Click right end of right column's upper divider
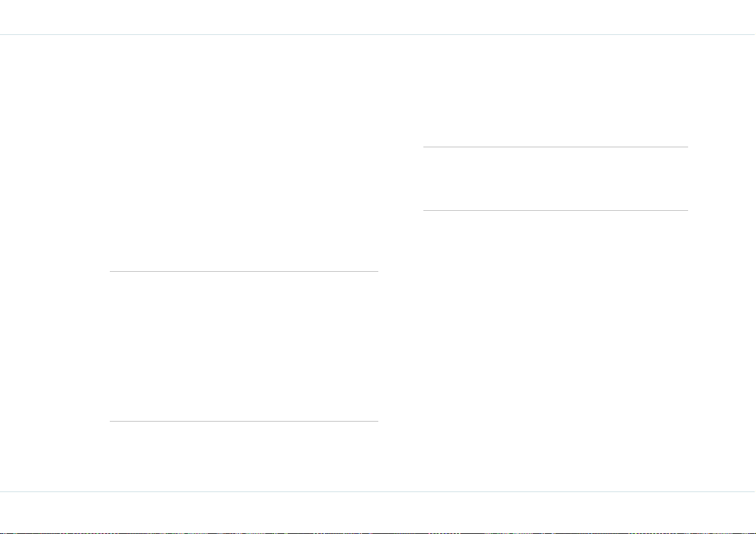The height and width of the screenshot is (534, 756). click(x=687, y=147)
